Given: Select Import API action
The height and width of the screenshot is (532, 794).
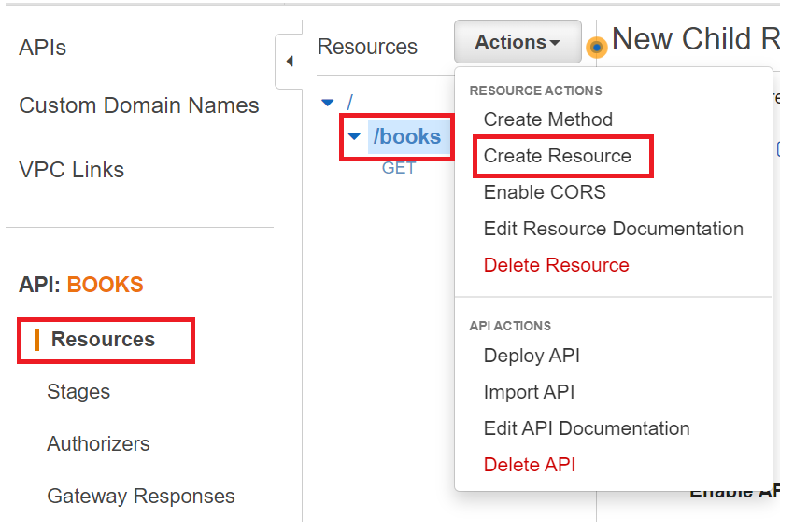Looking at the screenshot, I should tap(529, 392).
